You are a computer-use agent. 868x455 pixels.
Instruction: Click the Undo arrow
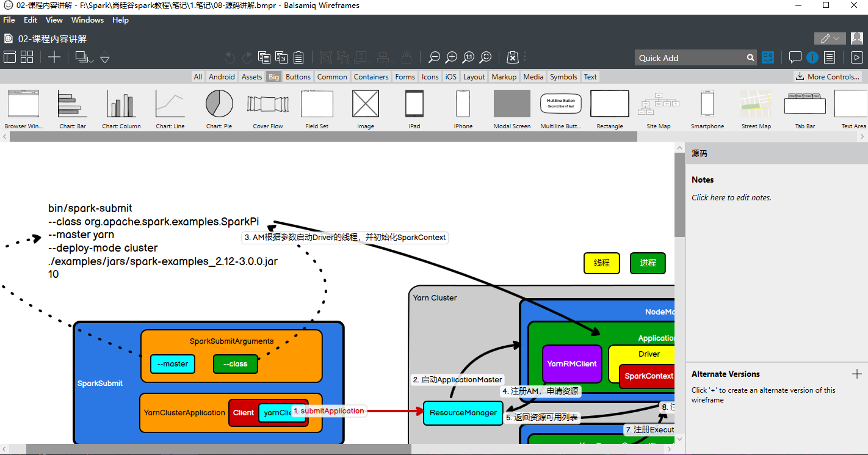coord(230,57)
